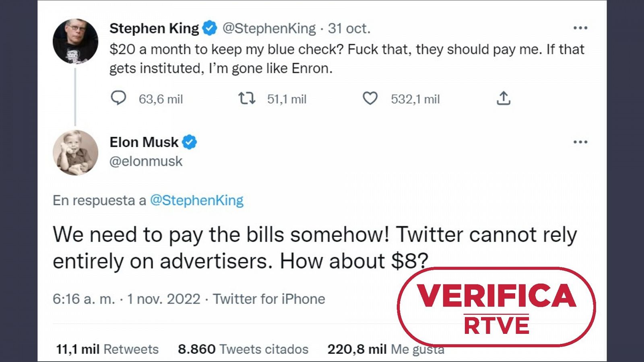Click the Stephen King display name
Image resolution: width=644 pixels, height=362 pixels.
pyautogui.click(x=154, y=28)
